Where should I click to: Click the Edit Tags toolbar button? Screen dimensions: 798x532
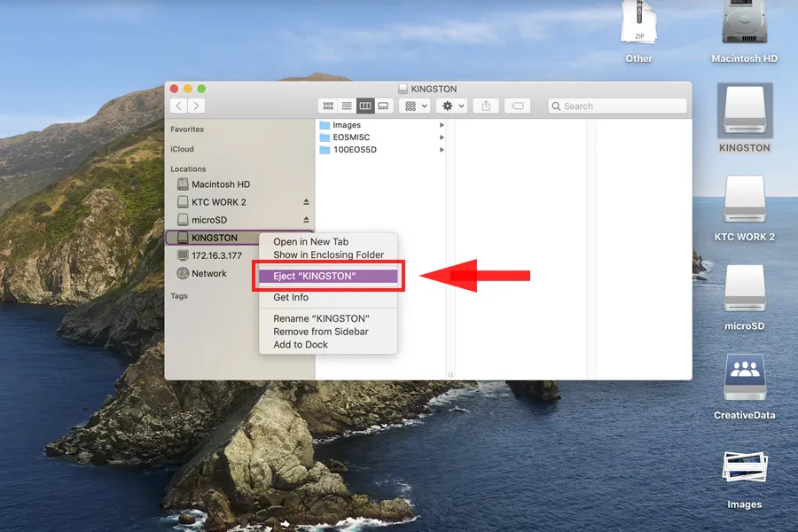517,106
